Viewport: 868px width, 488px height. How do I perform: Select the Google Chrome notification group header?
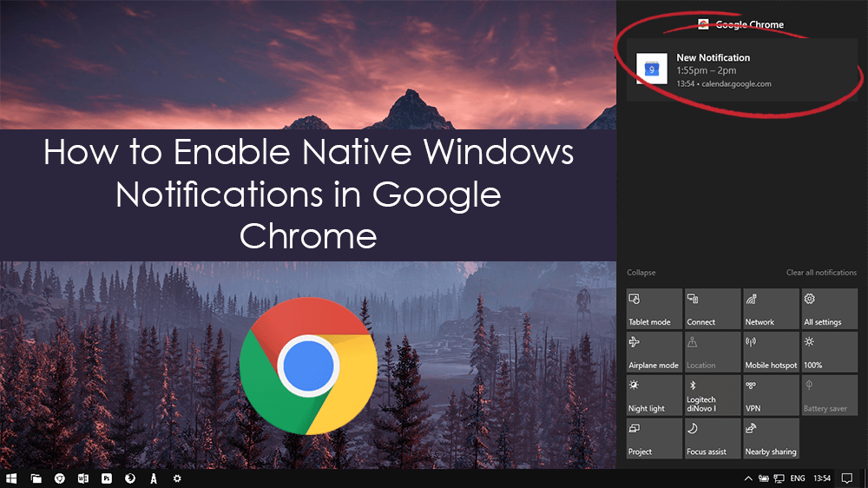pos(741,24)
